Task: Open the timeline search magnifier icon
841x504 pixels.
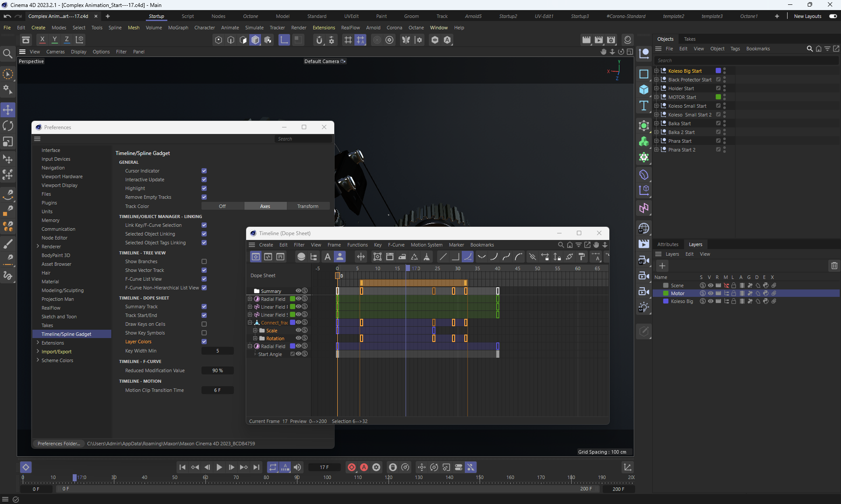Action: click(561, 245)
